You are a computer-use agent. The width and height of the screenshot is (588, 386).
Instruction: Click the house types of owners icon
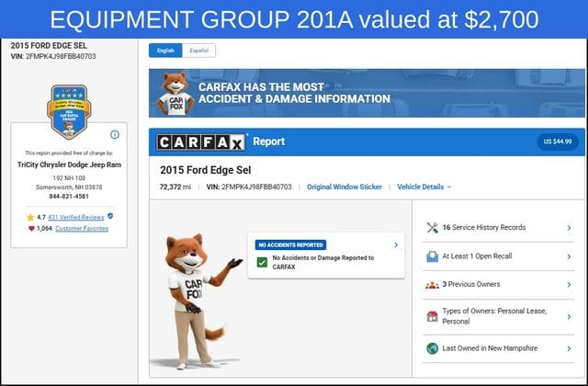pos(433,316)
